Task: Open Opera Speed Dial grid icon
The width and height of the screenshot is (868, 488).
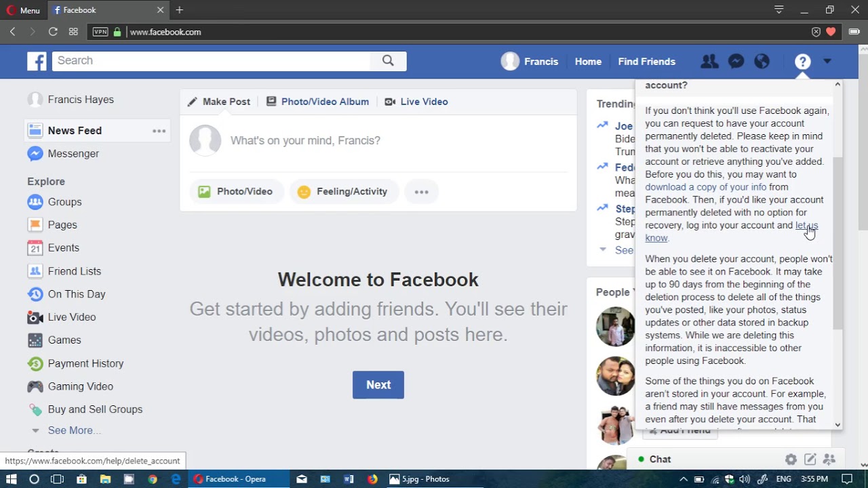Action: tap(73, 32)
